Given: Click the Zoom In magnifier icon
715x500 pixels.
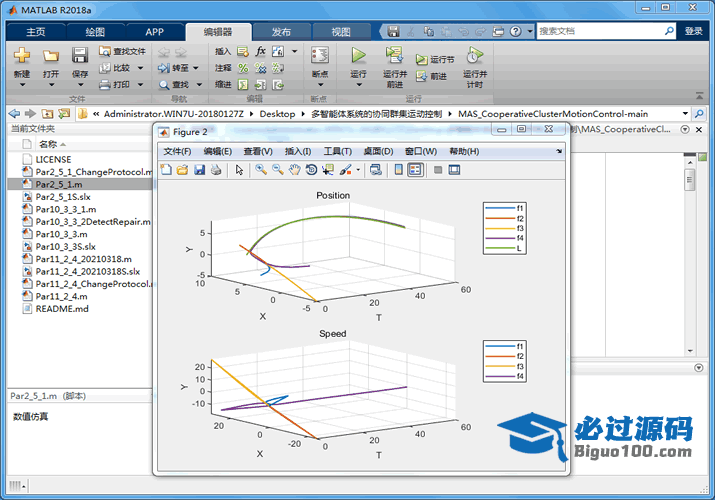Looking at the screenshot, I should coord(260,170).
